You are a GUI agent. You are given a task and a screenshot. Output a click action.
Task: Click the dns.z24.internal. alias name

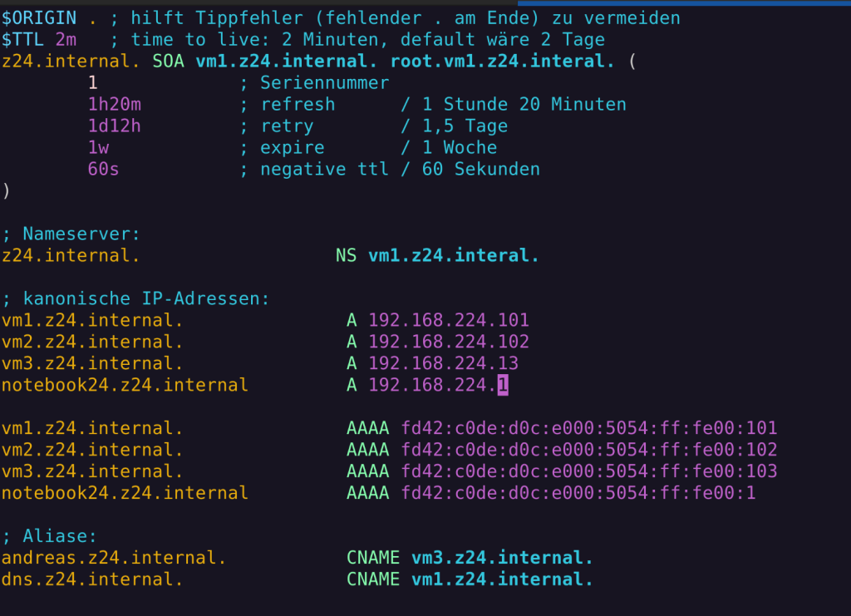[92, 579]
